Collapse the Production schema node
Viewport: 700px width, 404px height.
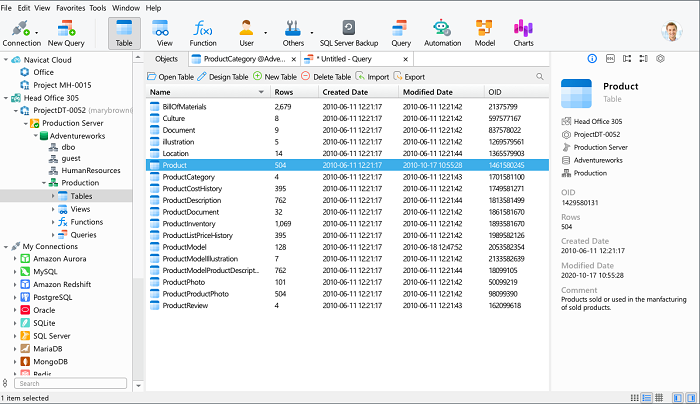point(45,183)
